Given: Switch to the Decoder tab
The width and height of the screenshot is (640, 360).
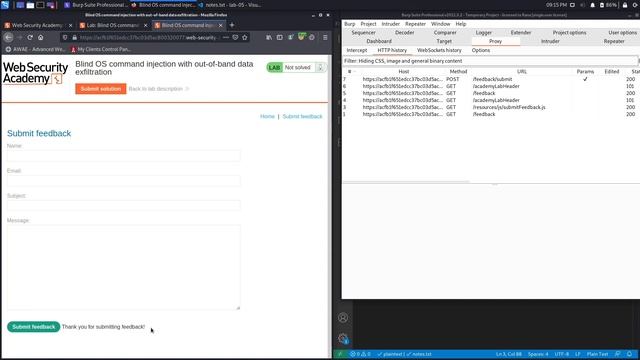Looking at the screenshot, I should point(404,33).
